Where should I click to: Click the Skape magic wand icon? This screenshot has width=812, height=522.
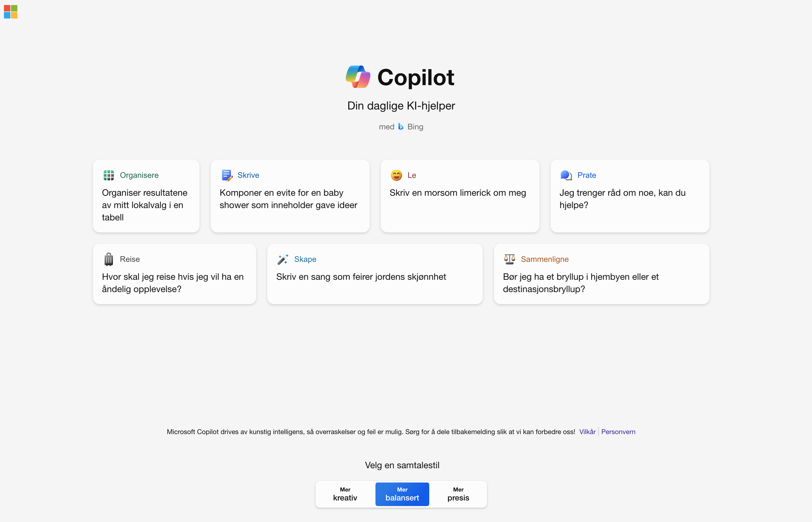(283, 259)
